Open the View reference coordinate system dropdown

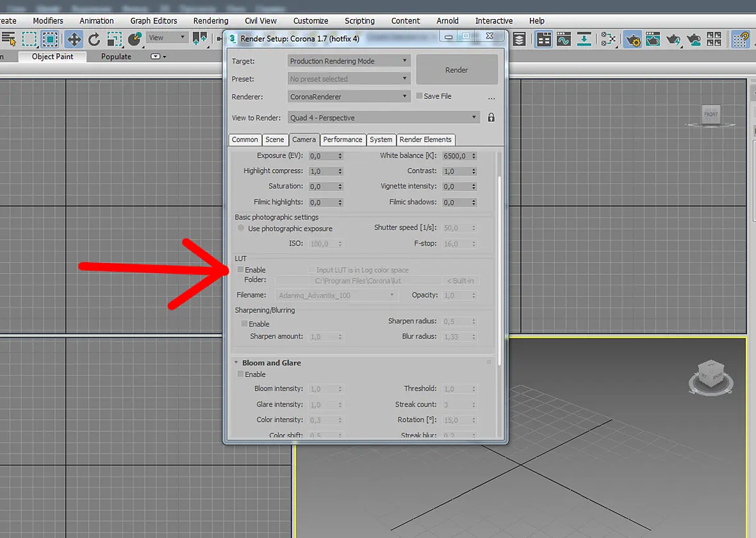point(167,38)
